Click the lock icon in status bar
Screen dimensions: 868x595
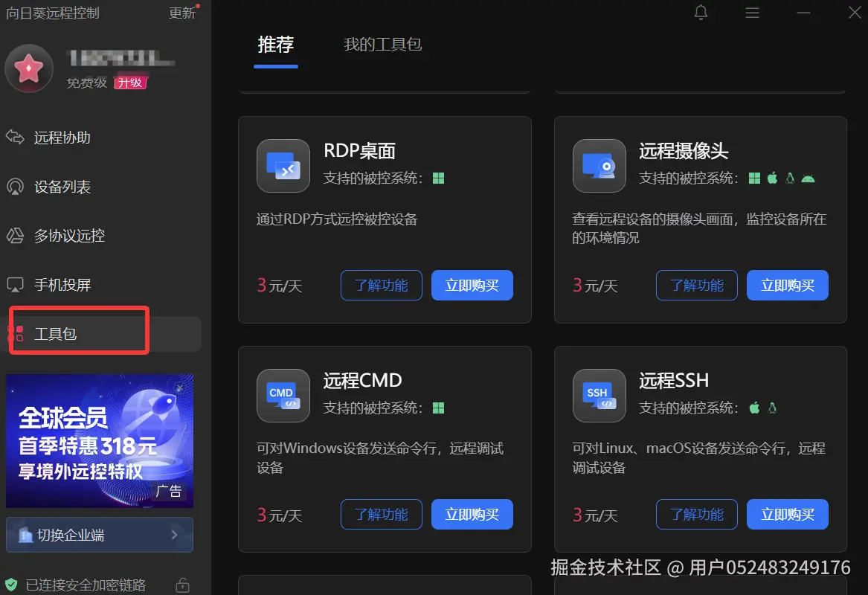tap(183, 585)
